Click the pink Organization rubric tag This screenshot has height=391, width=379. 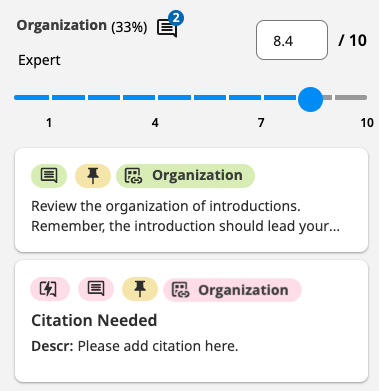[232, 290]
